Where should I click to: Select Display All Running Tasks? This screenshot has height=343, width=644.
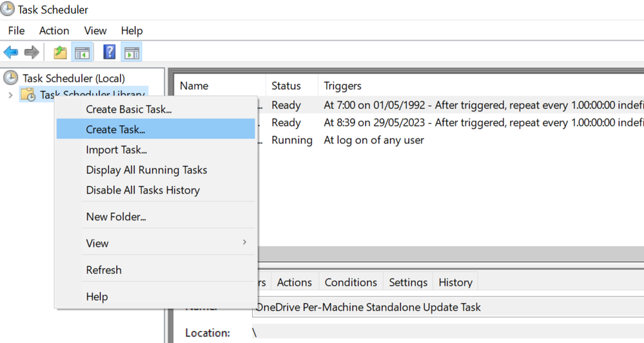tap(146, 170)
